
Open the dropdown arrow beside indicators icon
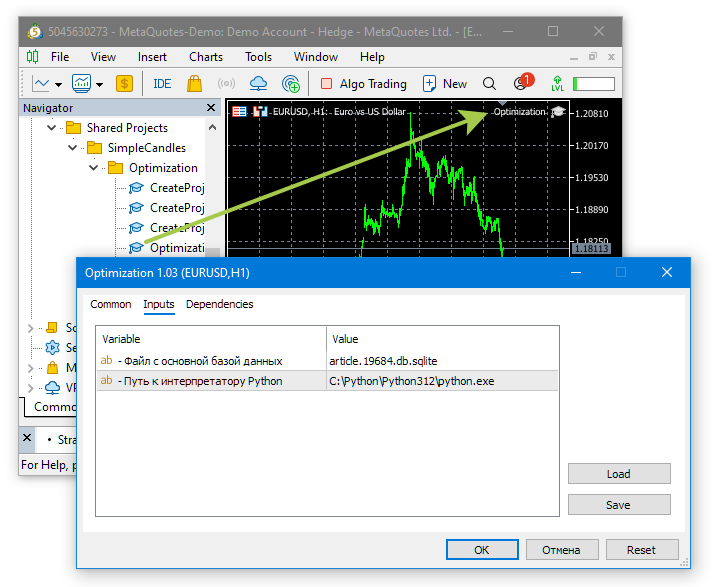(x=99, y=84)
